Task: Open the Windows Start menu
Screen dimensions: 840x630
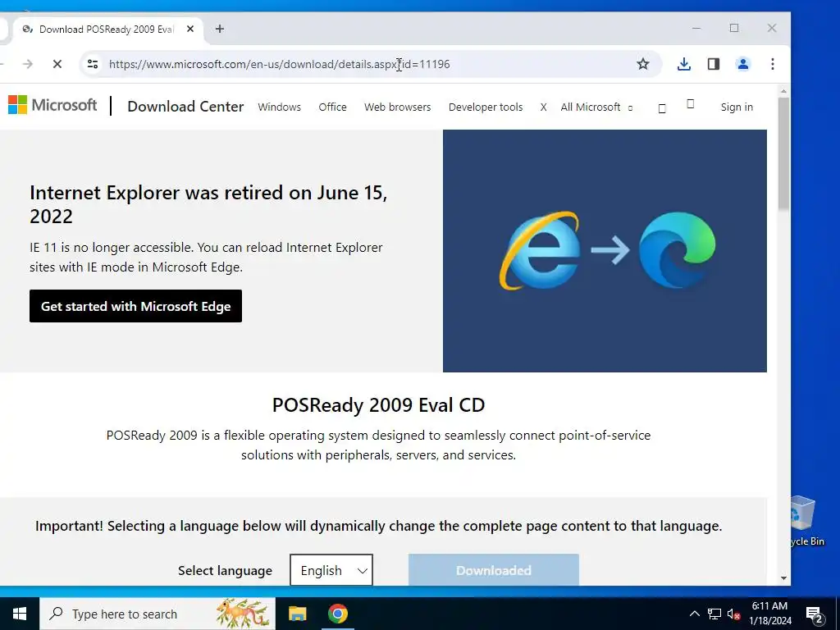Action: click(x=20, y=614)
